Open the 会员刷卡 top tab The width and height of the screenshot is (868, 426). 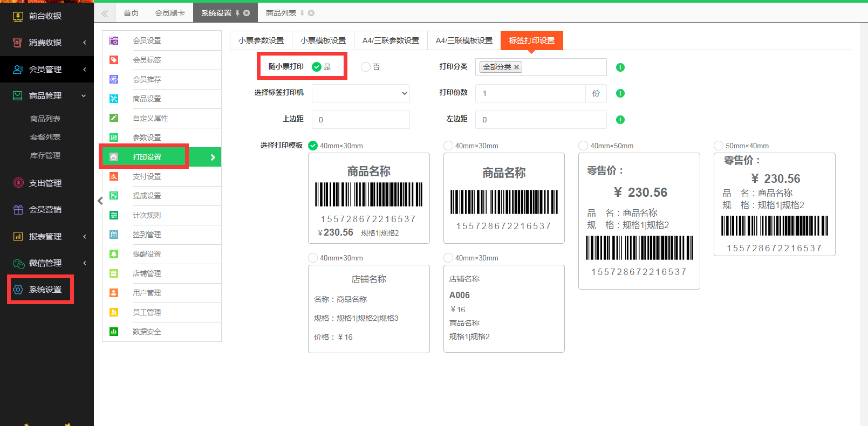coord(170,13)
